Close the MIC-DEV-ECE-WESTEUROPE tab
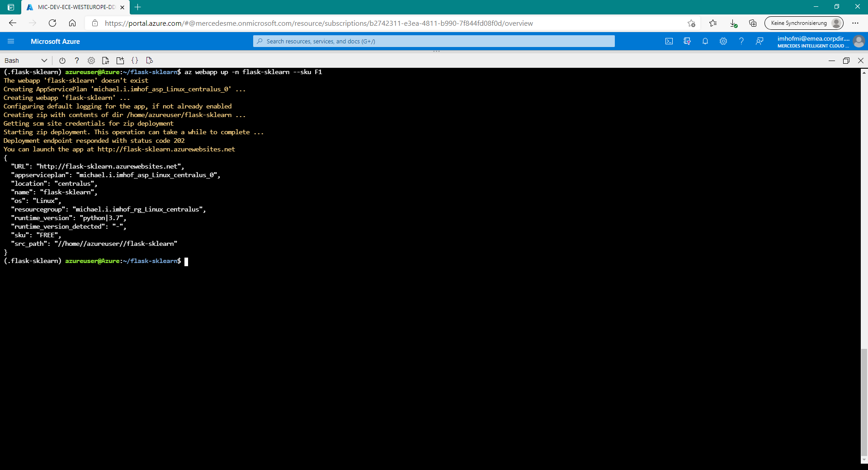 click(122, 7)
